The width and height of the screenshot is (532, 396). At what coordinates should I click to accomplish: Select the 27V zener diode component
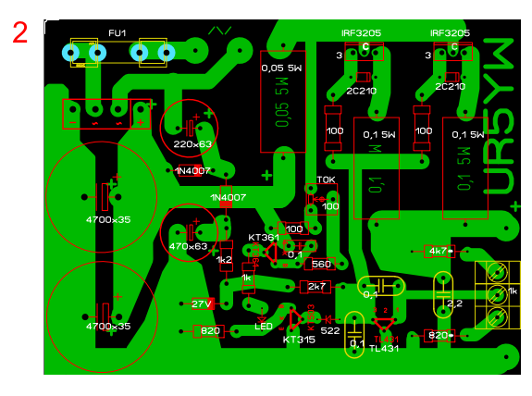pyautogui.click(x=203, y=303)
